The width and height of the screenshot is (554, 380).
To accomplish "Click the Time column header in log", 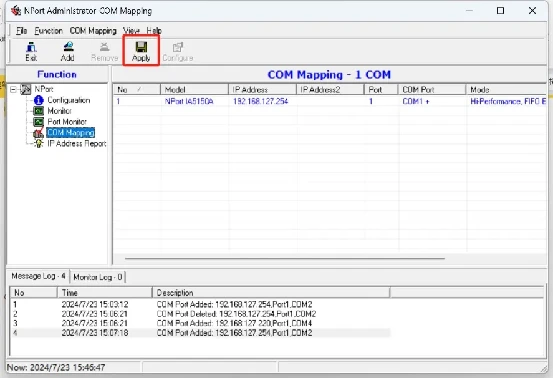I will (x=105, y=293).
